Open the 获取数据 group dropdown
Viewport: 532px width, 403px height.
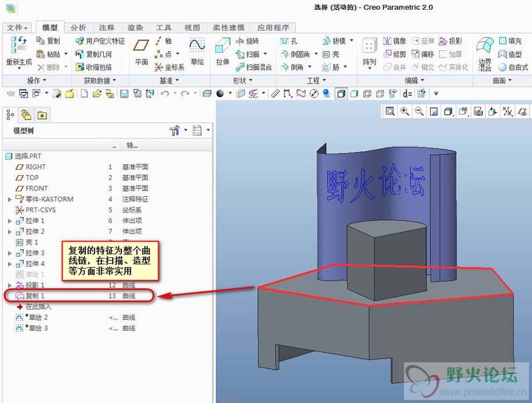tap(100, 81)
